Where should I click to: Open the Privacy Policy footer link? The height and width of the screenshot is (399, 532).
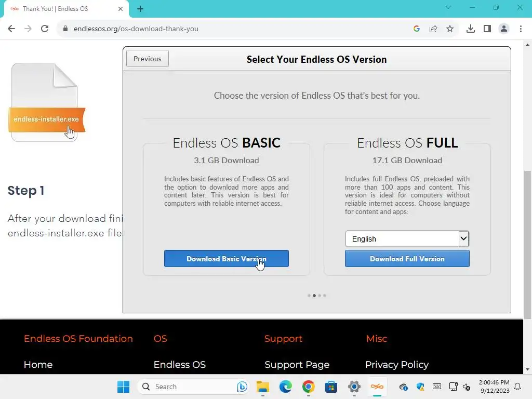(x=396, y=364)
